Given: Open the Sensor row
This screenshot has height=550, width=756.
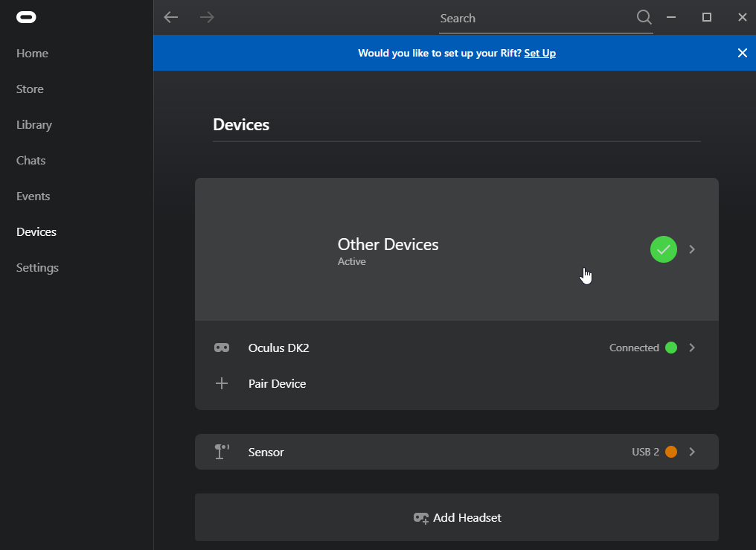Looking at the screenshot, I should click(x=457, y=452).
